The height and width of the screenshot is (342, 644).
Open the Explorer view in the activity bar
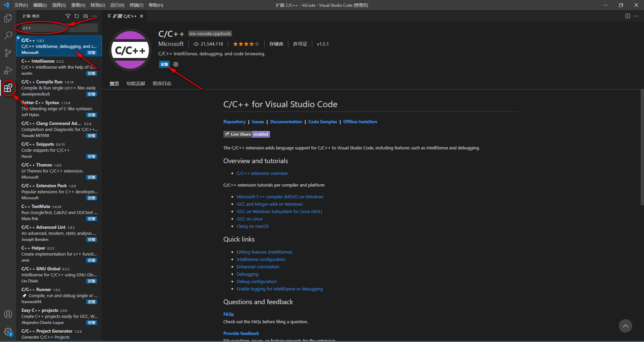tap(8, 18)
